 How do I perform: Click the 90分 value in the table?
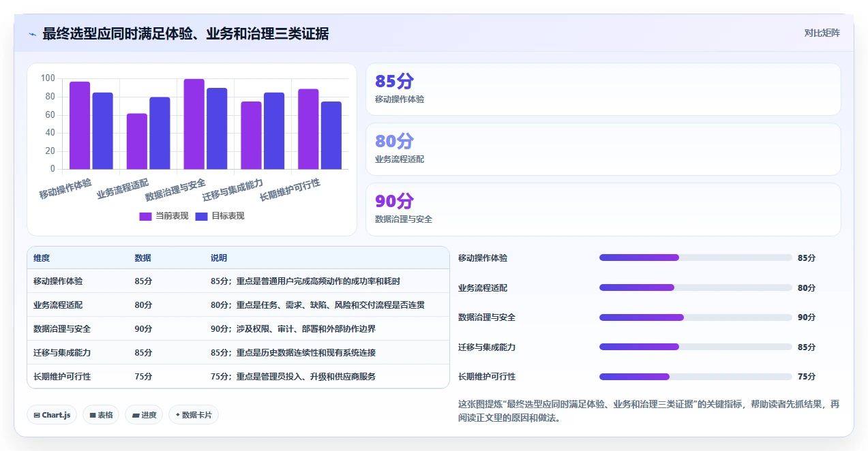tap(143, 328)
